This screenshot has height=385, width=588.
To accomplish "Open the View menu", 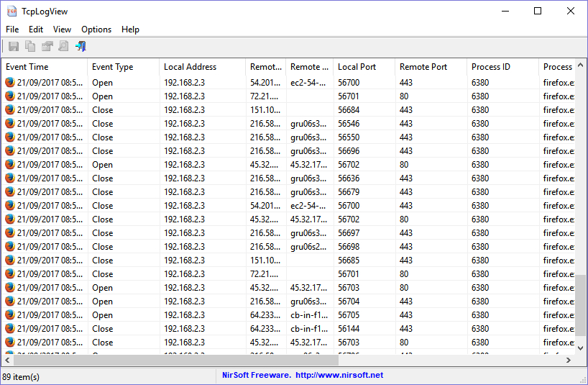I will coord(62,30).
